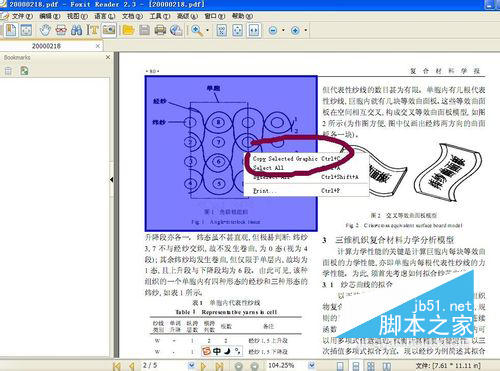The height and width of the screenshot is (371, 500).
Task: Switch to single page layout
Action: (340, 366)
